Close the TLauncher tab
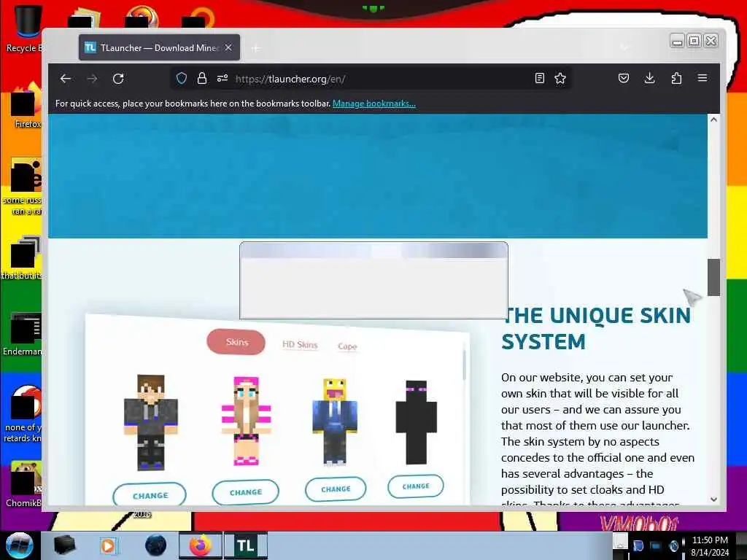The width and height of the screenshot is (747, 560). [x=228, y=47]
